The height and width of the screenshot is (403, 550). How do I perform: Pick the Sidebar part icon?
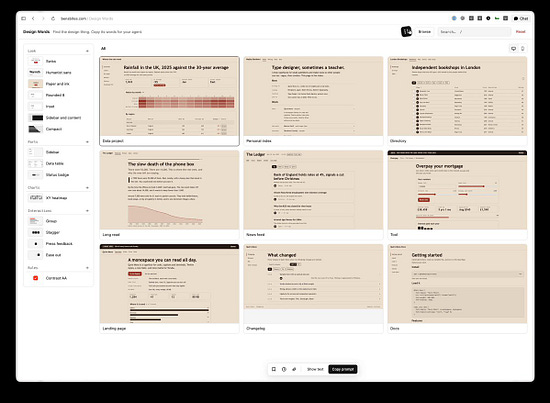35,152
